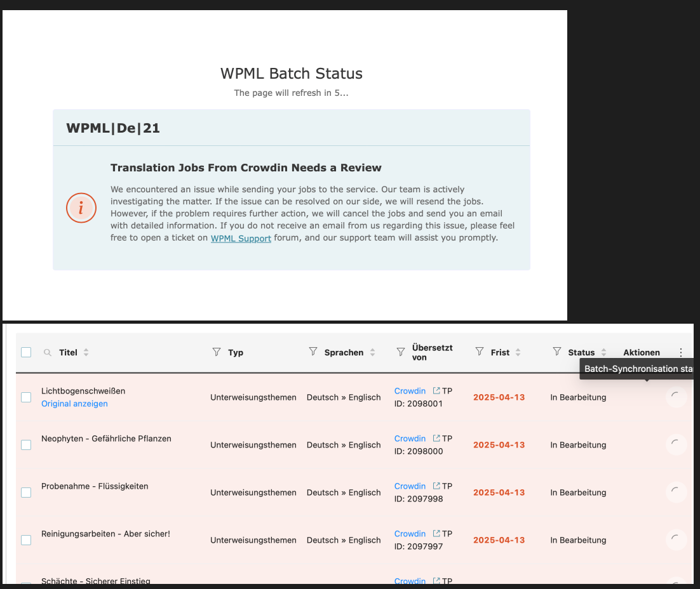Click ID: 2097997 text
The height and width of the screenshot is (589, 700).
click(x=419, y=546)
